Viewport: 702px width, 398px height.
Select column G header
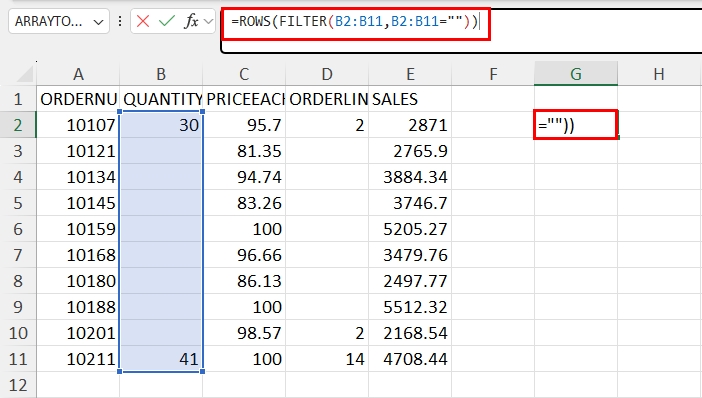[x=576, y=74]
